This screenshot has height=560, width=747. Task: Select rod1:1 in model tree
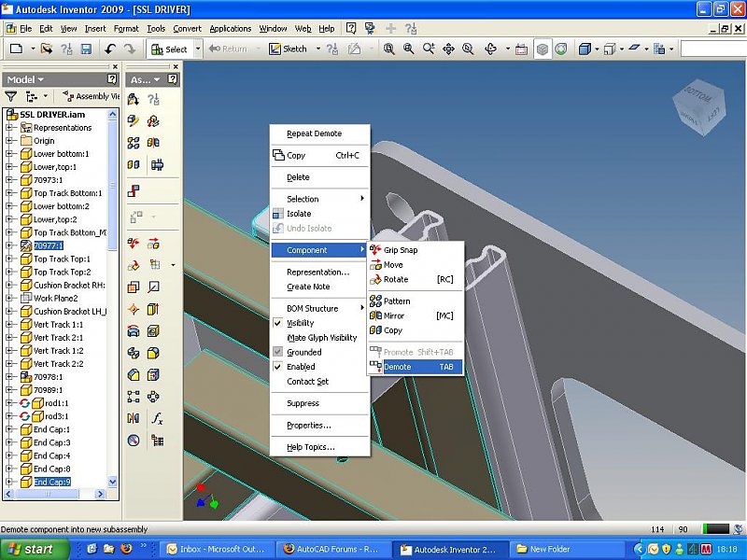click(x=56, y=403)
